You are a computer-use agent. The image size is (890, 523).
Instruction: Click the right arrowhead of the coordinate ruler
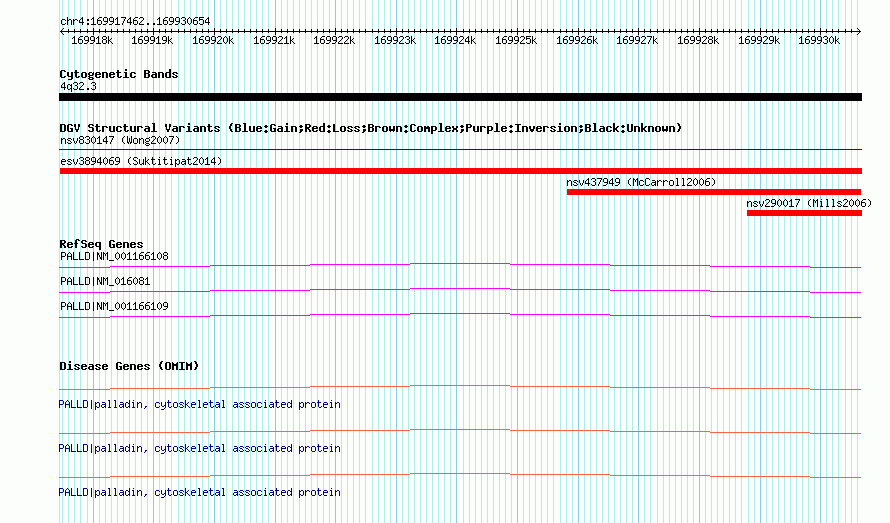coord(859,31)
